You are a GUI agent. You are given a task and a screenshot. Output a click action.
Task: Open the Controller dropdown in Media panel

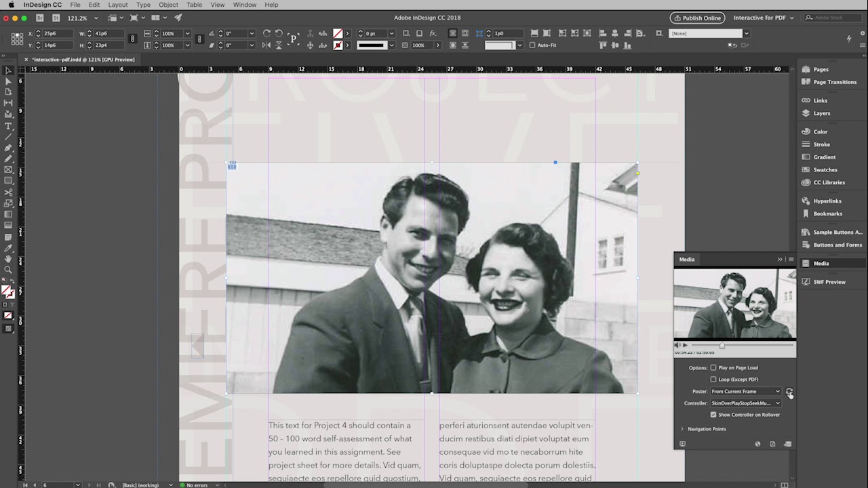[x=745, y=403]
